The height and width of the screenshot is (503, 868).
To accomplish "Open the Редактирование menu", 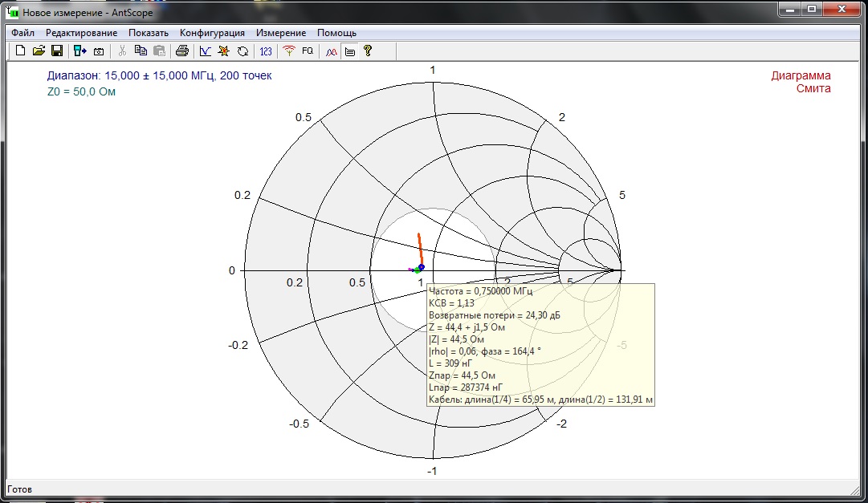I will [81, 33].
